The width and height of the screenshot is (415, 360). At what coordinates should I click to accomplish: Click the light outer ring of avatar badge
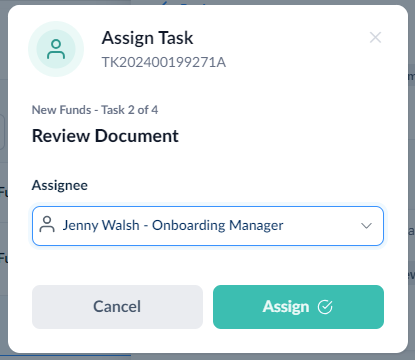coord(56,26)
